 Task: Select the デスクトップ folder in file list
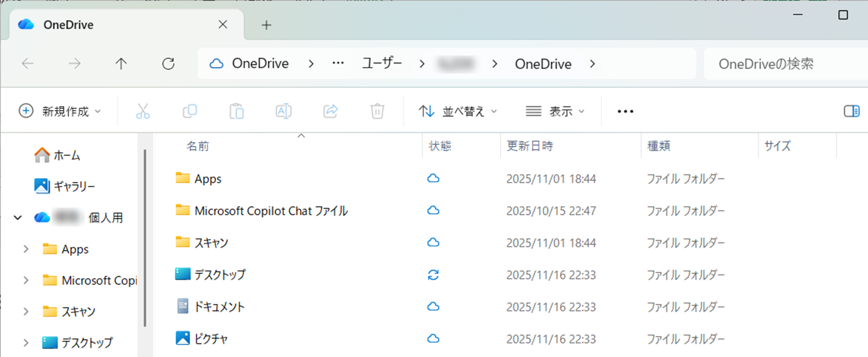click(220, 274)
